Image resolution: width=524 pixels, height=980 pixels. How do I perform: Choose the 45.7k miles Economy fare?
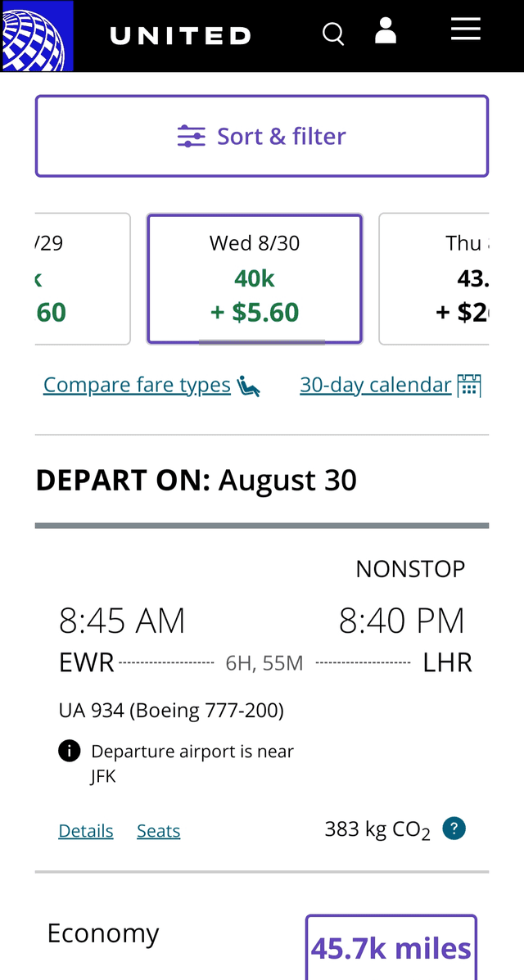tap(391, 948)
